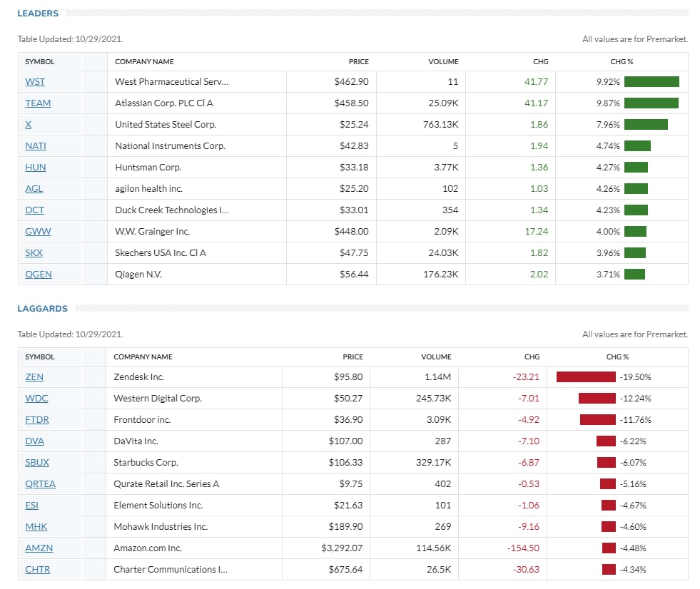
Task: Click the -11.76% change percent value
Action: coord(635,420)
